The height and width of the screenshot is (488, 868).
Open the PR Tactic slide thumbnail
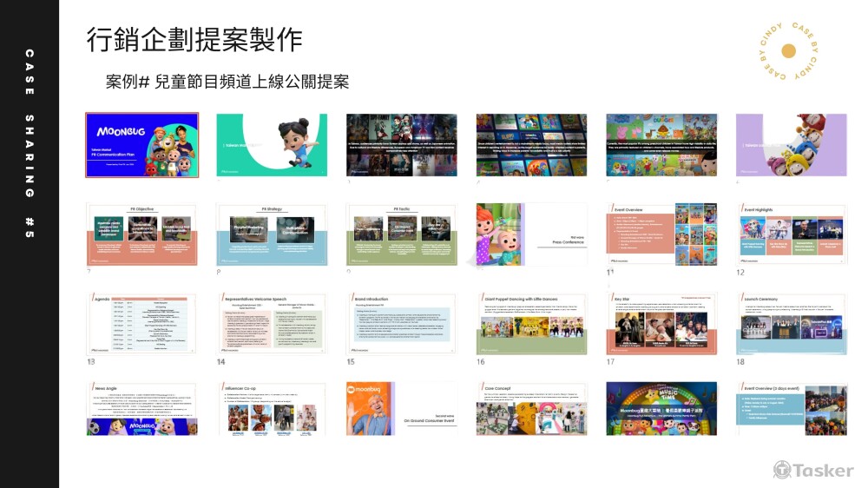(x=401, y=234)
